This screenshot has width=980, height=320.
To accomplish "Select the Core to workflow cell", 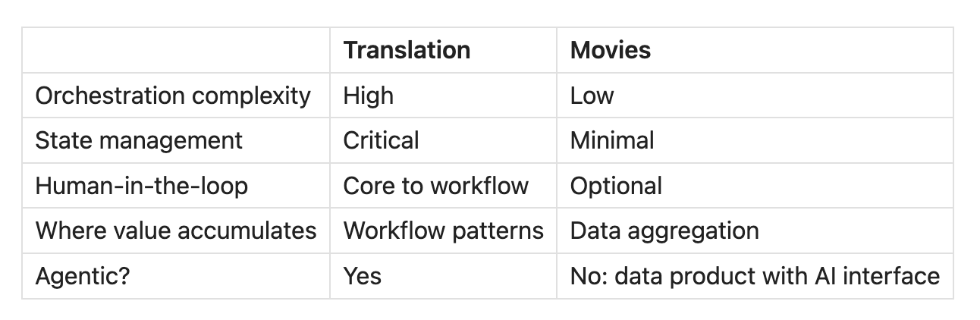I will [x=435, y=186].
